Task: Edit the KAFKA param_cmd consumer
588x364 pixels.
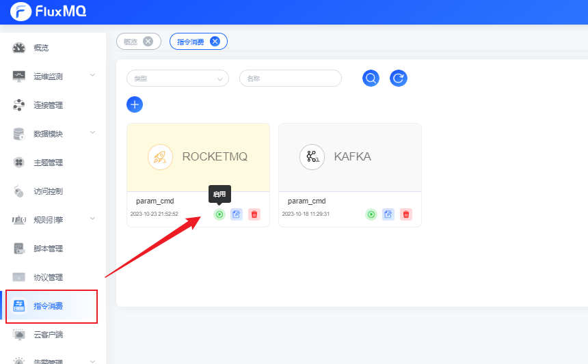Action: click(388, 214)
